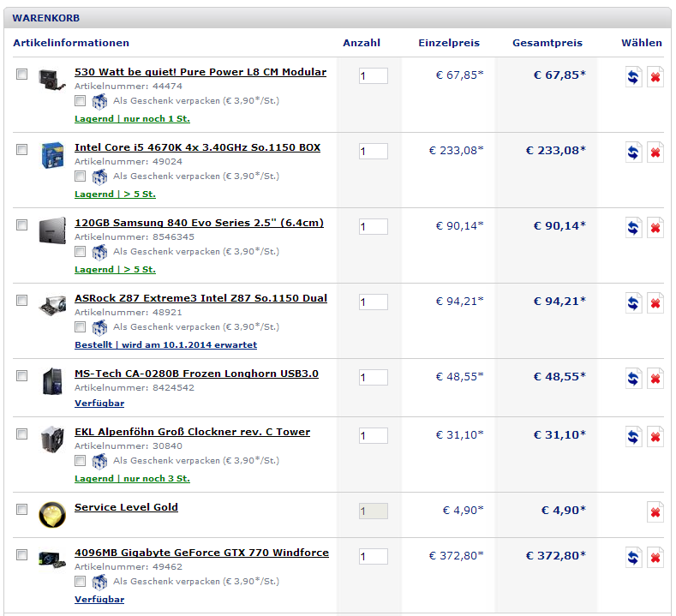The width and height of the screenshot is (676, 616).
Task: Select checkbox for MS-Tech case item
Action: coord(21,376)
